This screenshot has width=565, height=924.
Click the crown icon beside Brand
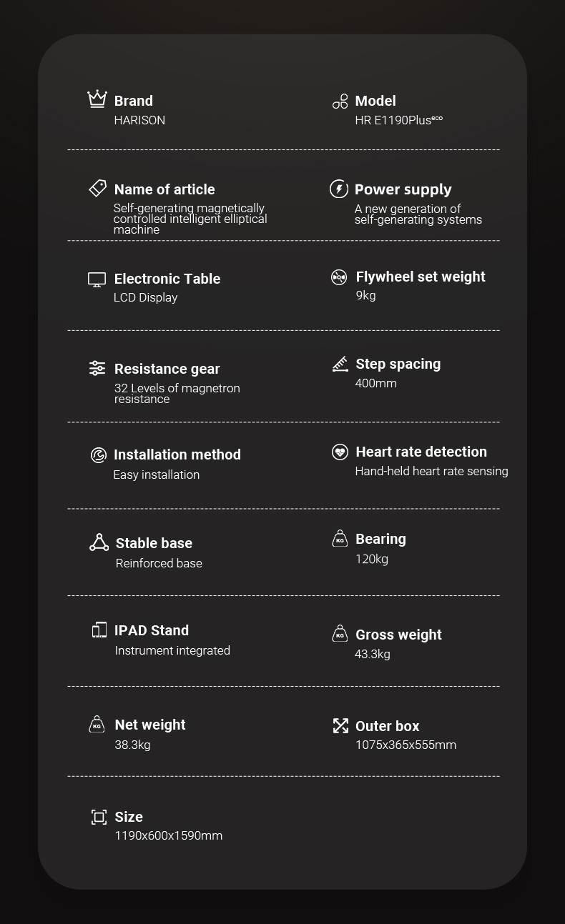[x=97, y=99]
